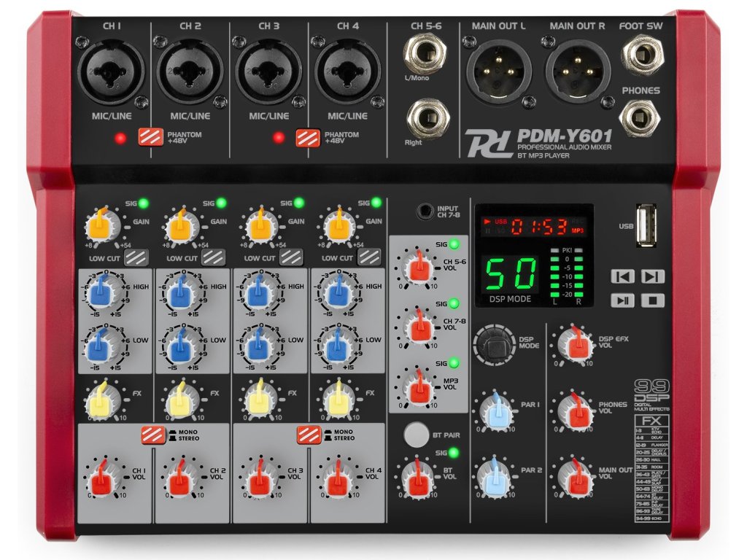Click channel 2 HIGH EQ knob

point(179,292)
